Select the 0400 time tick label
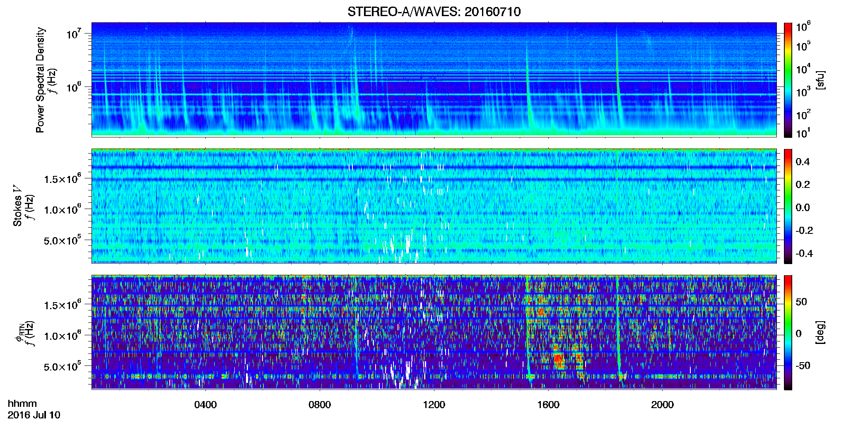The image size is (868, 447). click(205, 405)
